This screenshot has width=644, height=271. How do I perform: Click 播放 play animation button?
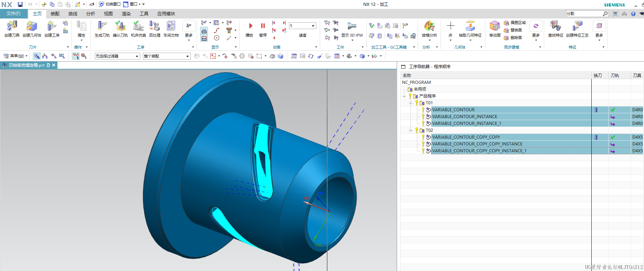250,29
